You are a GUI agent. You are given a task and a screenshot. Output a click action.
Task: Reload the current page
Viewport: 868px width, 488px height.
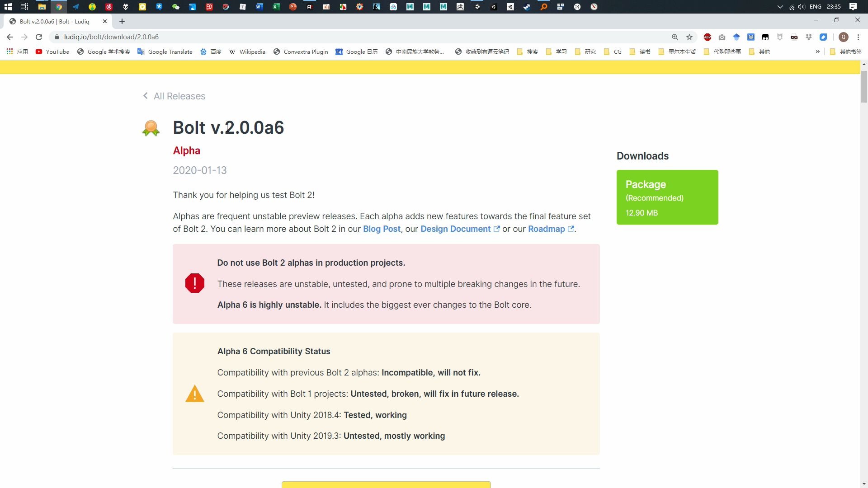coord(39,37)
